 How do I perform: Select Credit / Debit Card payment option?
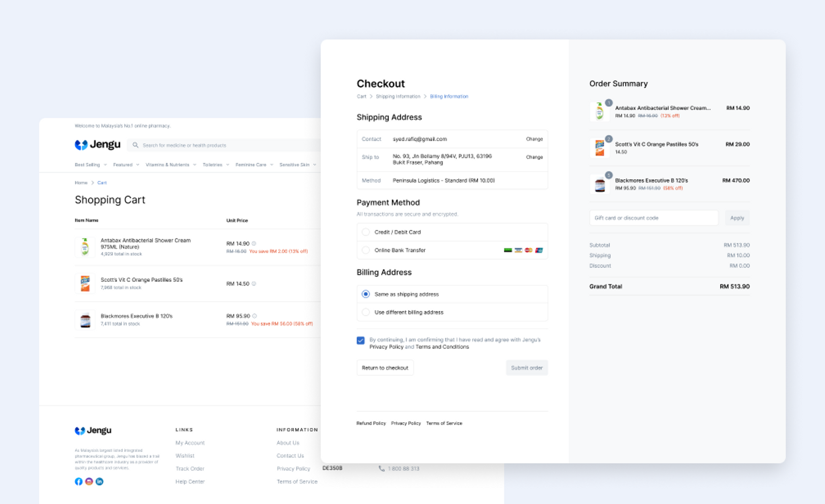366,232
